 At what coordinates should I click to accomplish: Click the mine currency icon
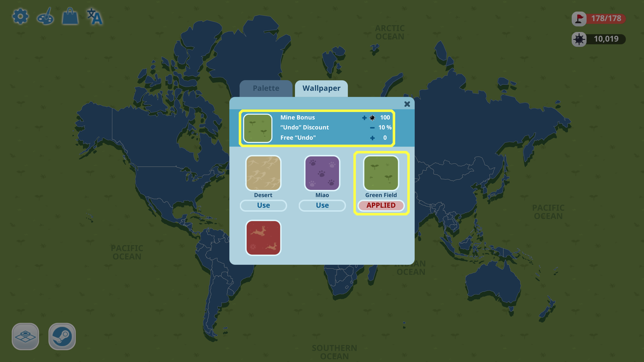point(579,39)
